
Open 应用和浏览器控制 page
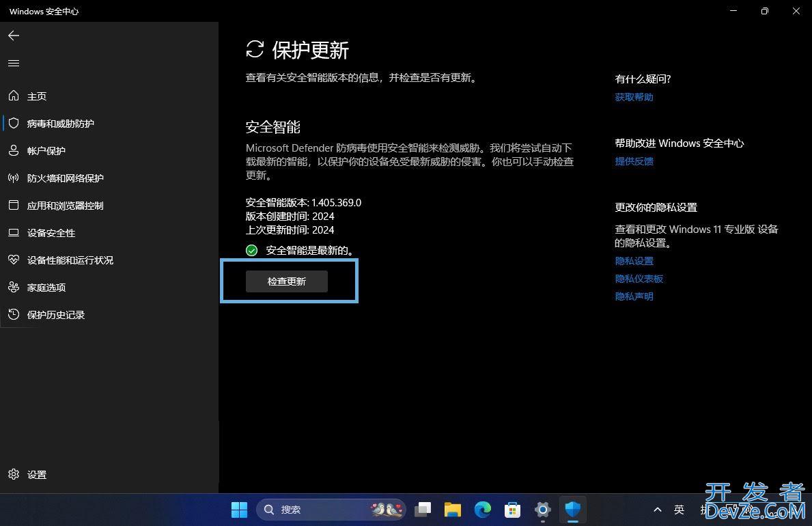pos(66,206)
